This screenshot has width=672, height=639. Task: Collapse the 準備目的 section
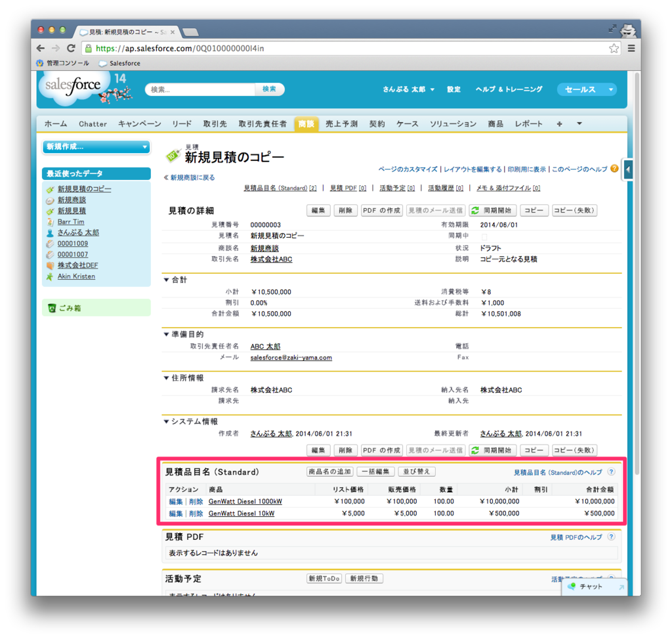pyautogui.click(x=166, y=334)
